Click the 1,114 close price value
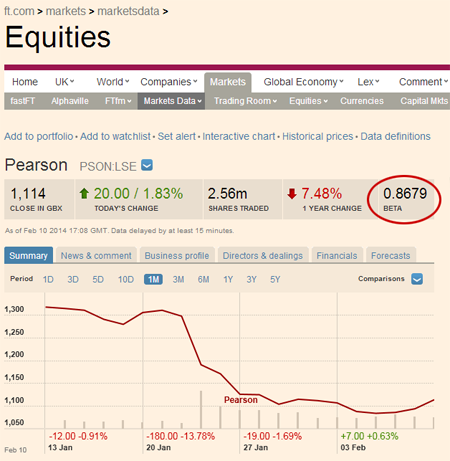The image size is (450, 461). (28, 193)
